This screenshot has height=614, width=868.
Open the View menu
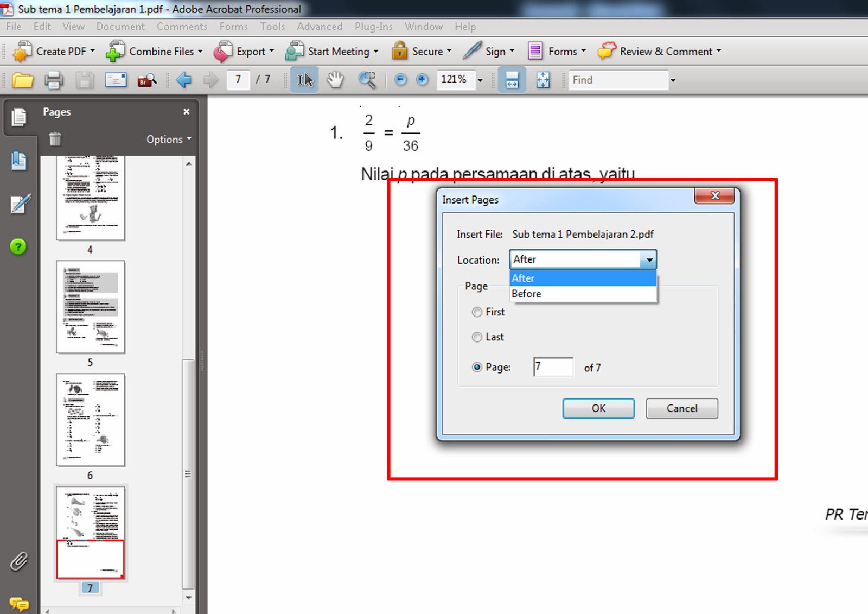(73, 27)
